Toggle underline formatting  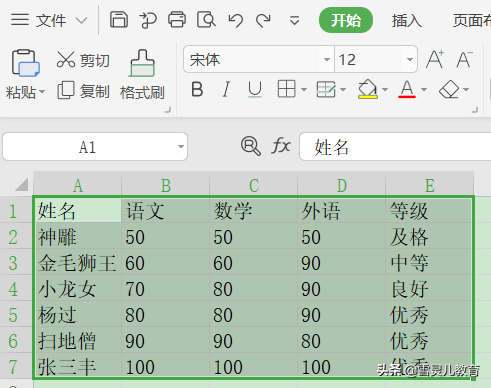pyautogui.click(x=255, y=89)
